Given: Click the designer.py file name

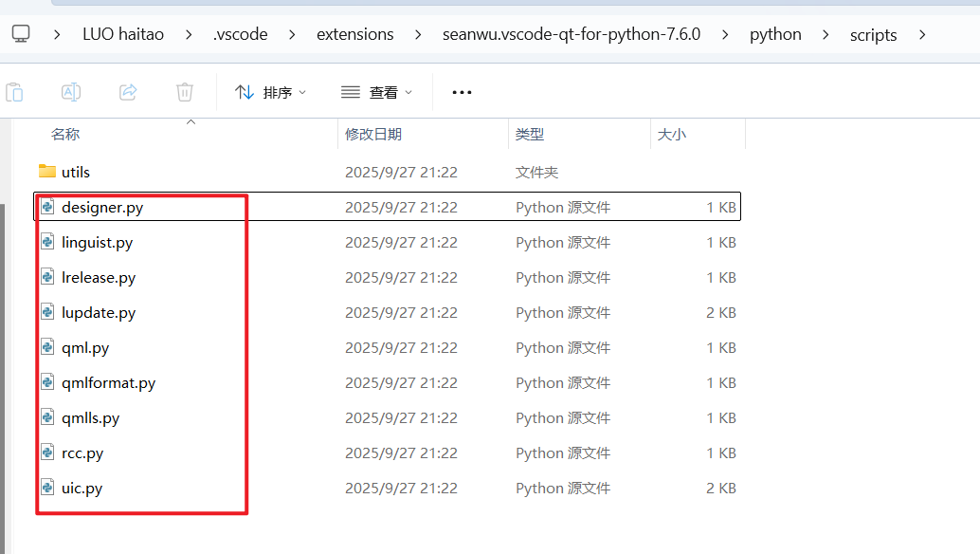Looking at the screenshot, I should [x=102, y=208].
